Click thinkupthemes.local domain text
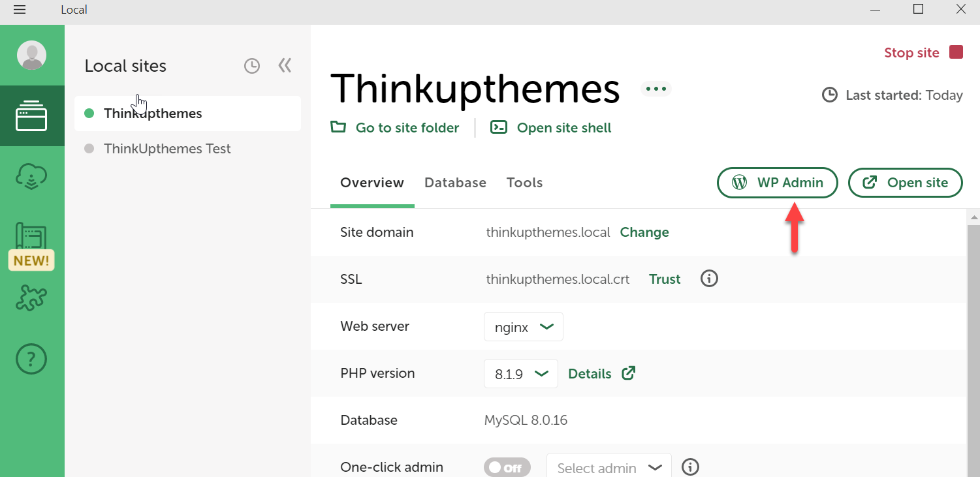 coord(548,232)
